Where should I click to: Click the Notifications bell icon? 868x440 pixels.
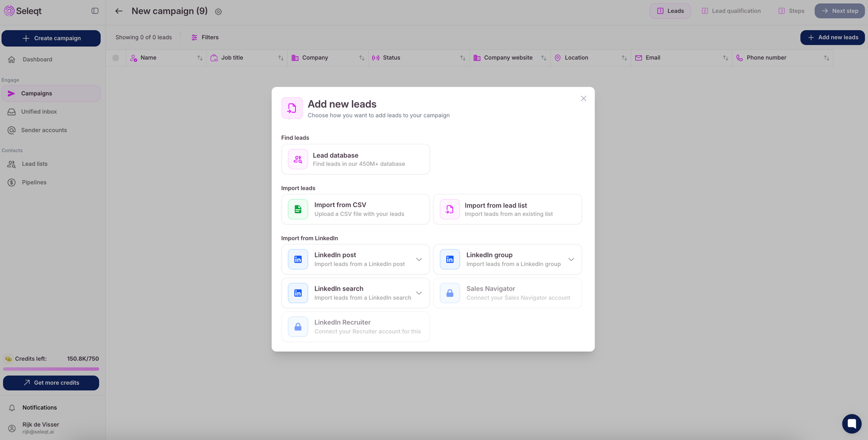[12, 408]
